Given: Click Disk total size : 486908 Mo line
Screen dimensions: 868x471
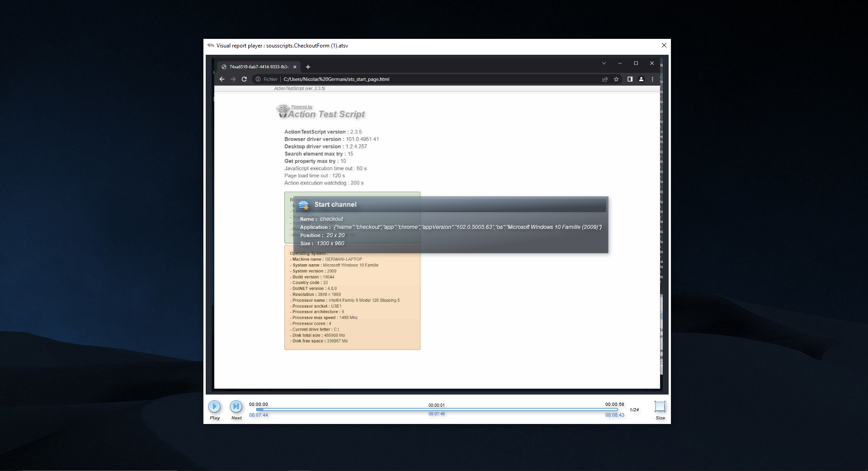Looking at the screenshot, I should click(x=317, y=335).
